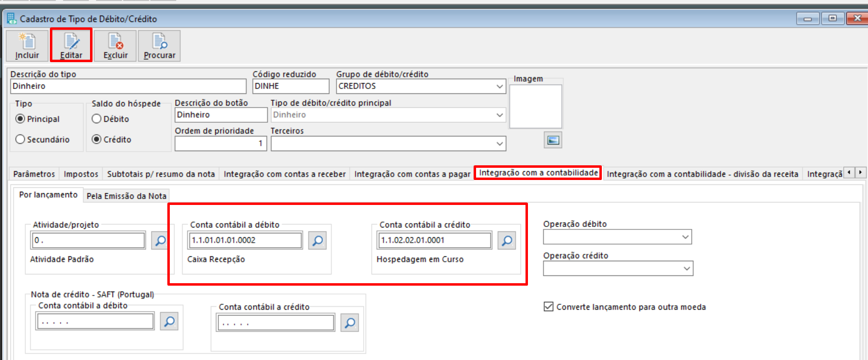
Task: Minimize the Cadastro de Tipo window
Action: (808, 19)
